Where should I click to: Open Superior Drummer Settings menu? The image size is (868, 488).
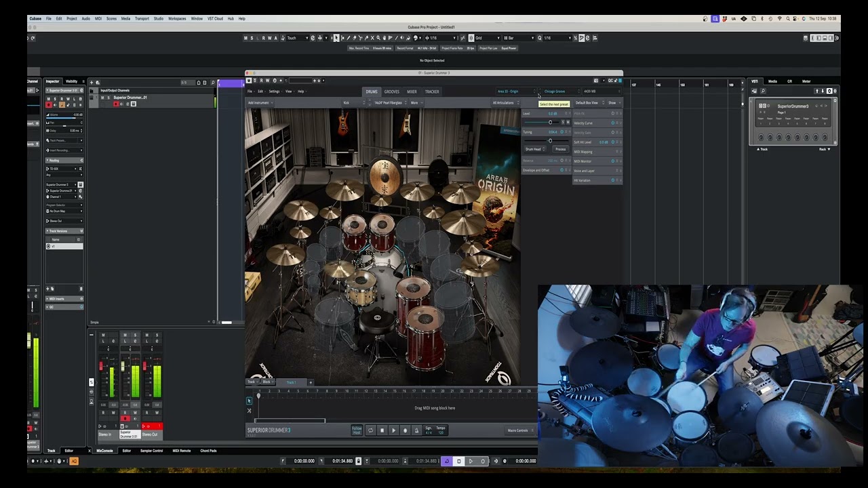pos(274,91)
